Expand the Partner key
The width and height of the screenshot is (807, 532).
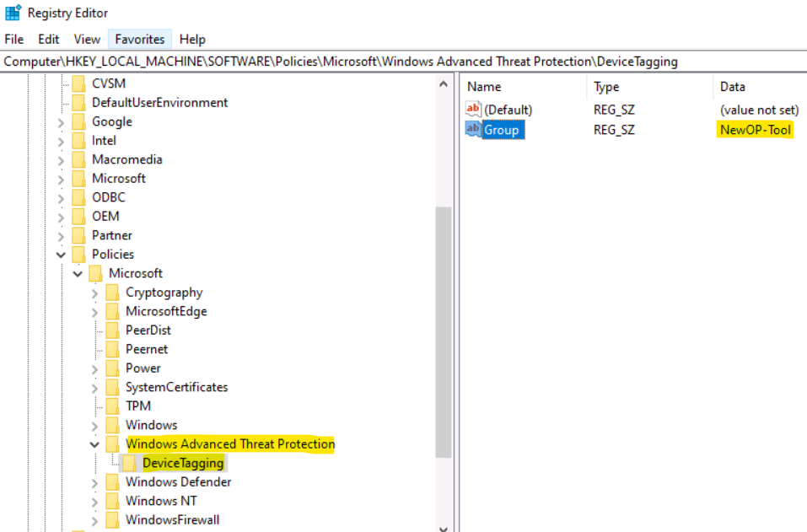(61, 236)
